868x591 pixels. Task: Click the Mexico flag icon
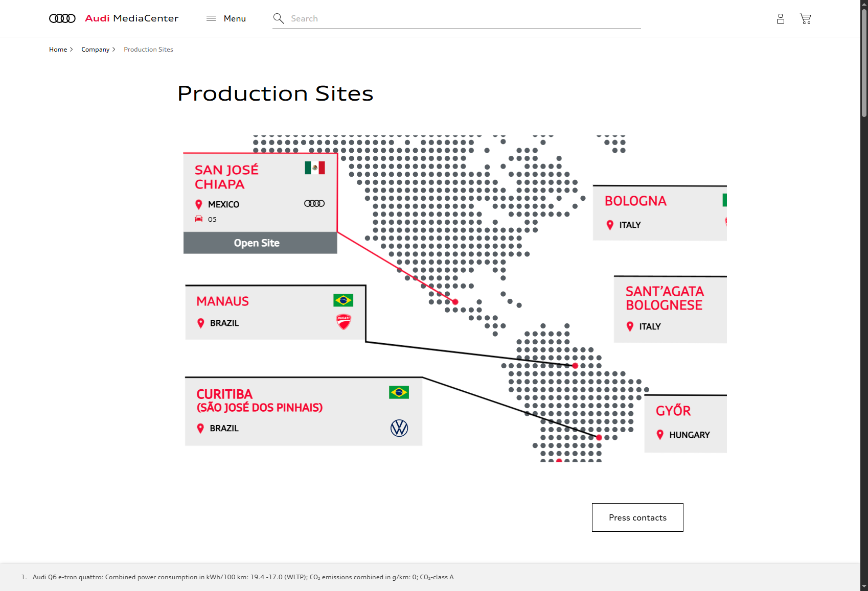pyautogui.click(x=314, y=168)
